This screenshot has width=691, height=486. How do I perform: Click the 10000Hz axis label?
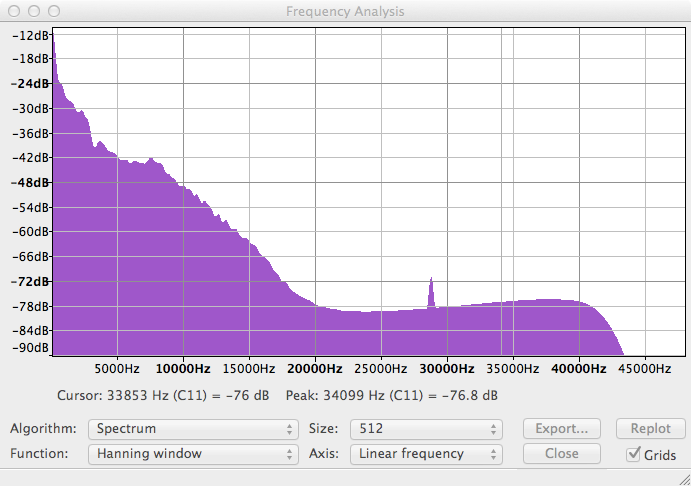183,369
